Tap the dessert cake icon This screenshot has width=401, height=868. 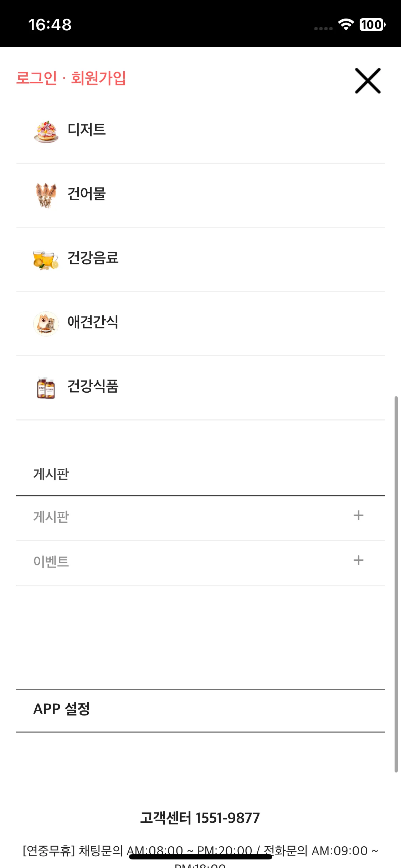[46, 131]
